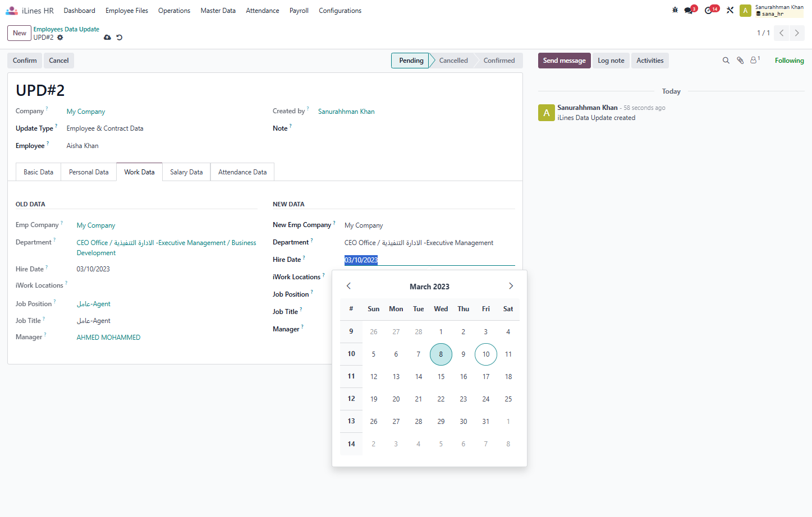This screenshot has width=812, height=517.
Task: Save the record with the cloud icon
Action: [x=107, y=38]
